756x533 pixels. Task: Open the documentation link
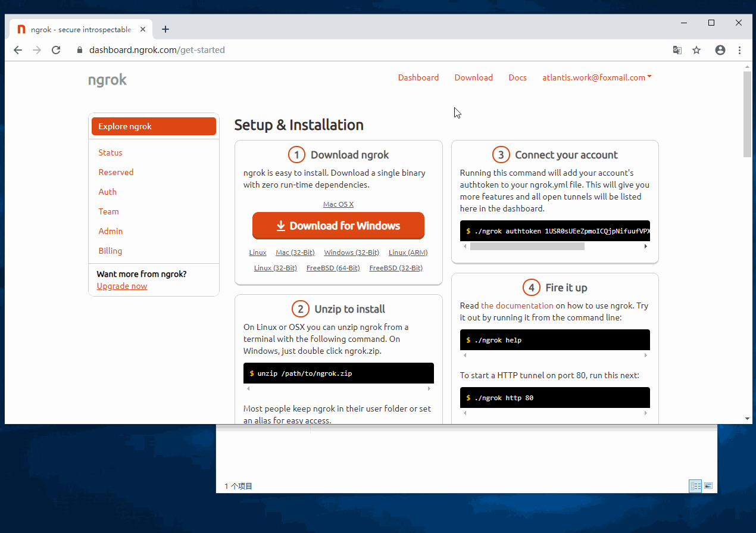click(517, 306)
